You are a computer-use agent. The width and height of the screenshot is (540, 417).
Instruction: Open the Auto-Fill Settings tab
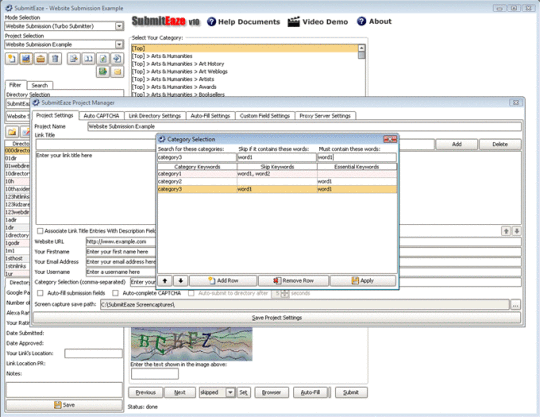(x=210, y=116)
